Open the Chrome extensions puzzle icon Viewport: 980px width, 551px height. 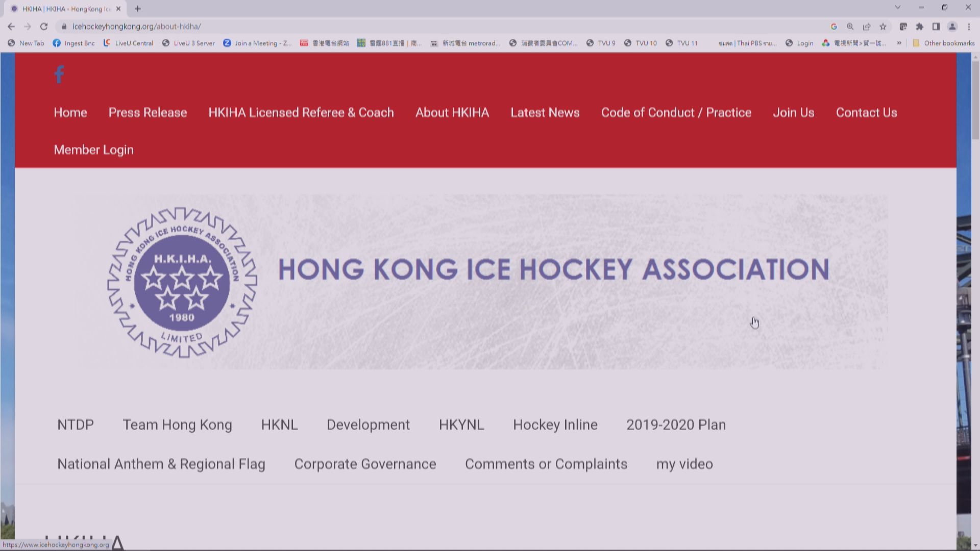[x=920, y=27]
